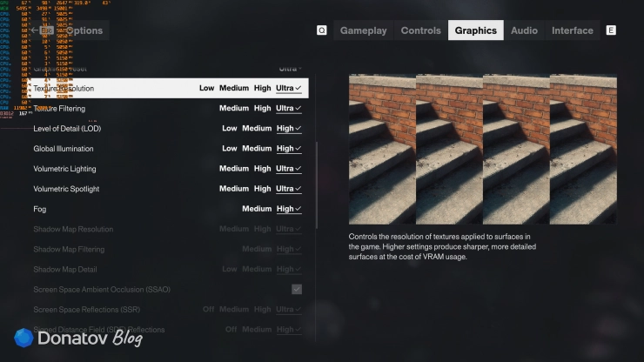Select the Global Illumination label
644x362 pixels.
(64, 149)
